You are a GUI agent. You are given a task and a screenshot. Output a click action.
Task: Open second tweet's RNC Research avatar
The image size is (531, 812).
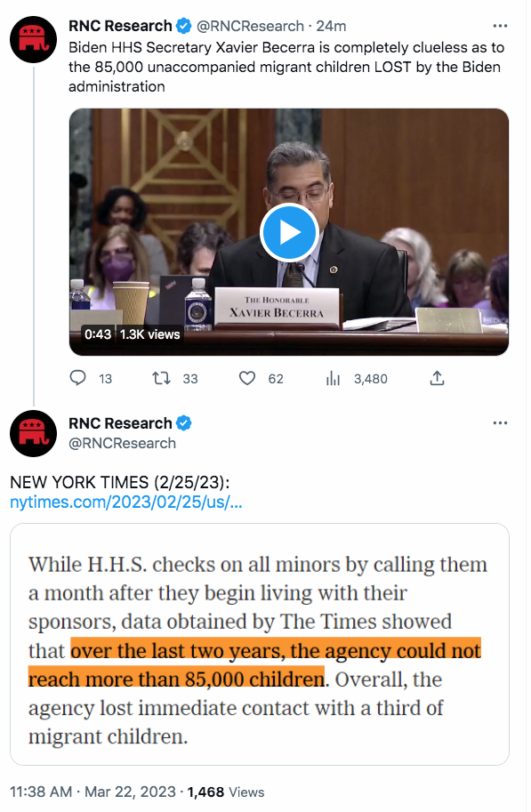(34, 433)
